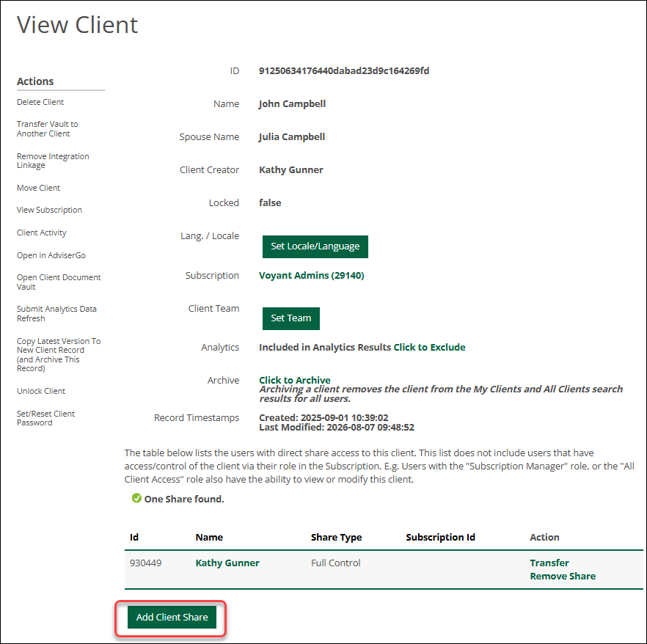Click the Full Control share type cell
Screen dimensions: 647x644
pyautogui.click(x=336, y=563)
